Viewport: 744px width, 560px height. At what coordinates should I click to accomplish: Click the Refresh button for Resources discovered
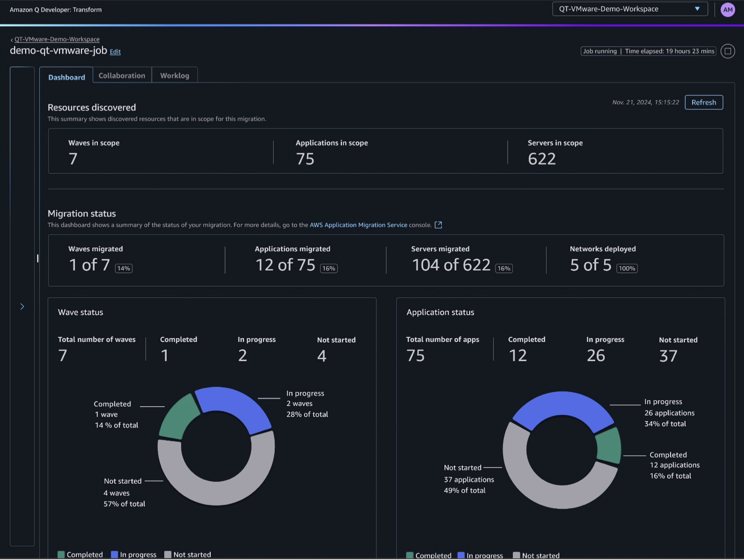(703, 102)
